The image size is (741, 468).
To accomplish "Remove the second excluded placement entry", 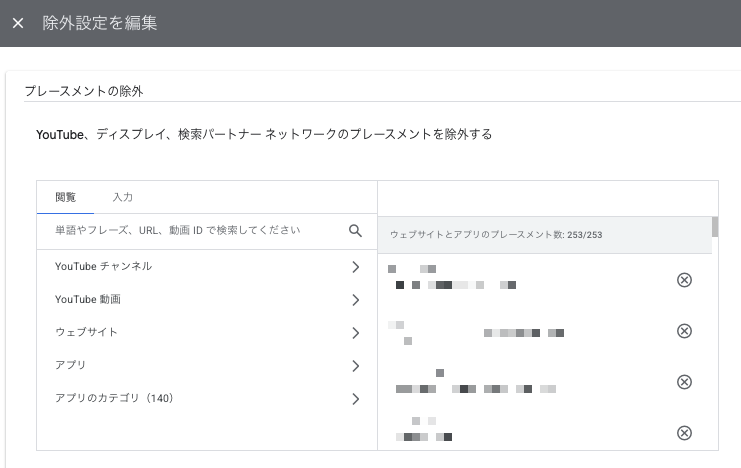I will (684, 331).
